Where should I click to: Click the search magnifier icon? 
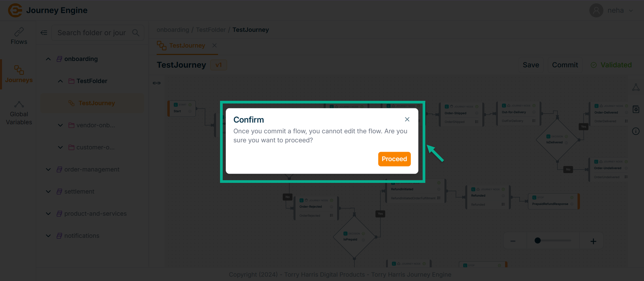click(x=136, y=33)
